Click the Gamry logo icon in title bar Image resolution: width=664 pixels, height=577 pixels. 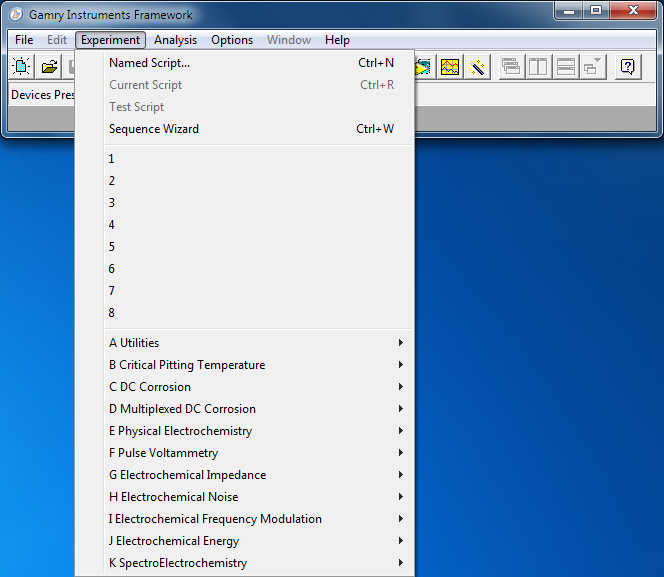coord(16,15)
